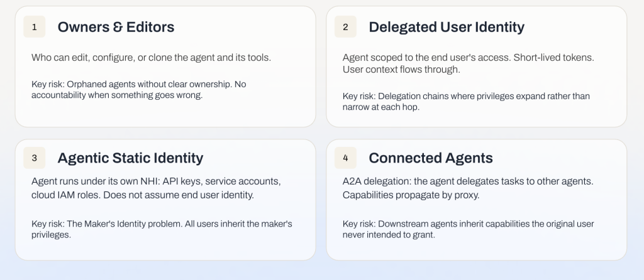Click 'User context flows through' line

coord(401,70)
